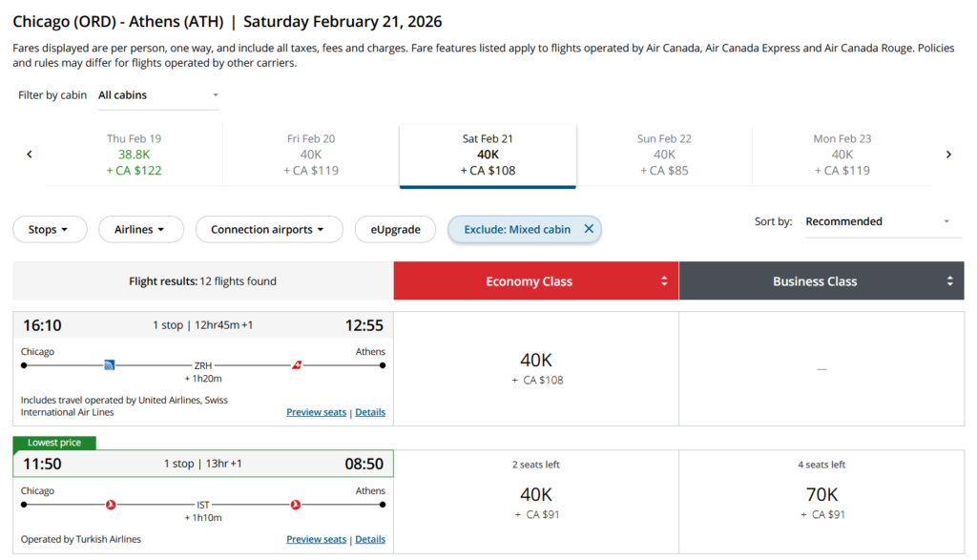Select the 70K Business fare with 4 seats left
Screen dimensions: 977x560
coord(821,494)
